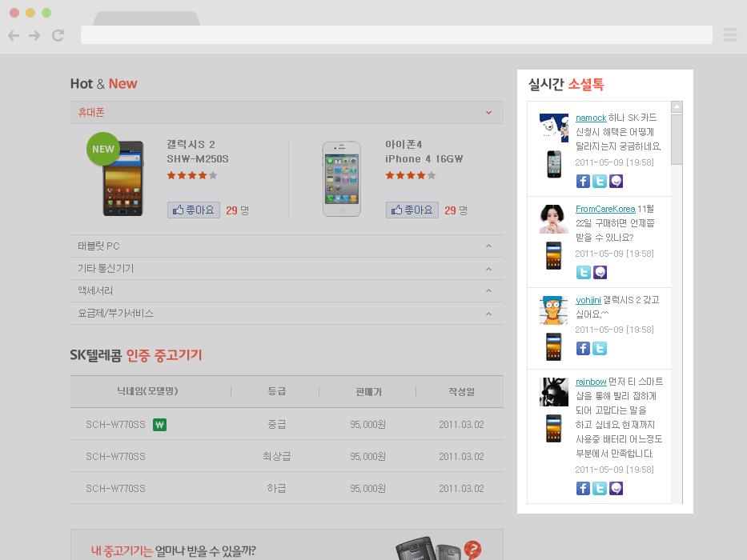
Task: Click the social talk scrollbar up arrow
Action: point(677,107)
